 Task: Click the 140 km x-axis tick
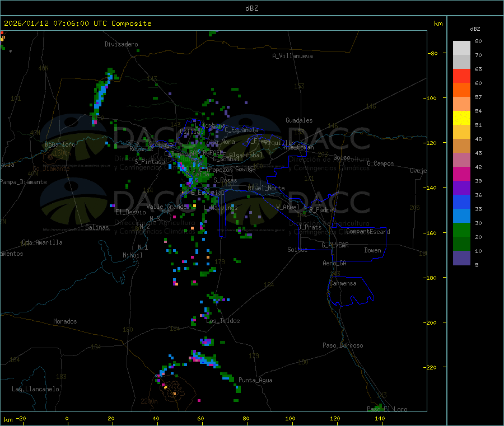380,418
